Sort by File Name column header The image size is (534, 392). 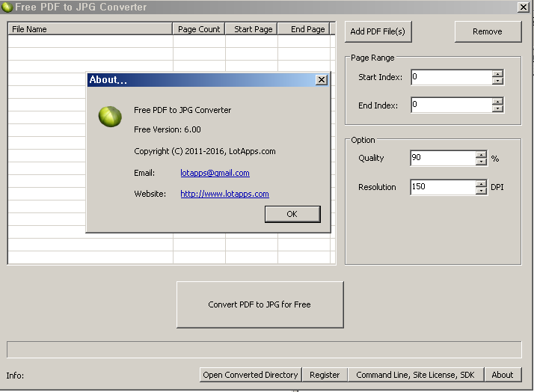click(x=90, y=29)
